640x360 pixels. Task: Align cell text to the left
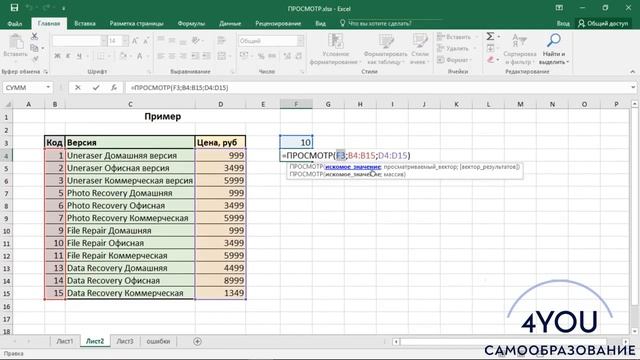tap(161, 56)
